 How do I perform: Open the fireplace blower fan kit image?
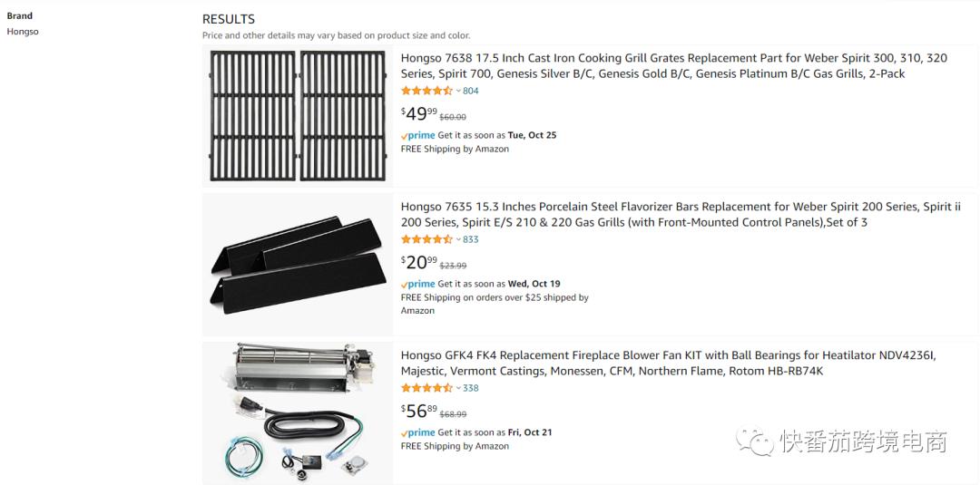(x=298, y=412)
